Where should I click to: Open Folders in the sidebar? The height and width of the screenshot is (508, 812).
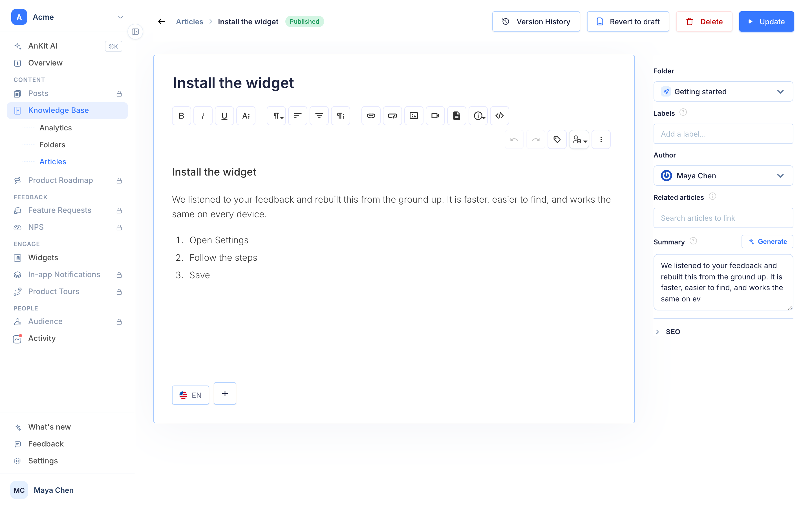coord(52,144)
